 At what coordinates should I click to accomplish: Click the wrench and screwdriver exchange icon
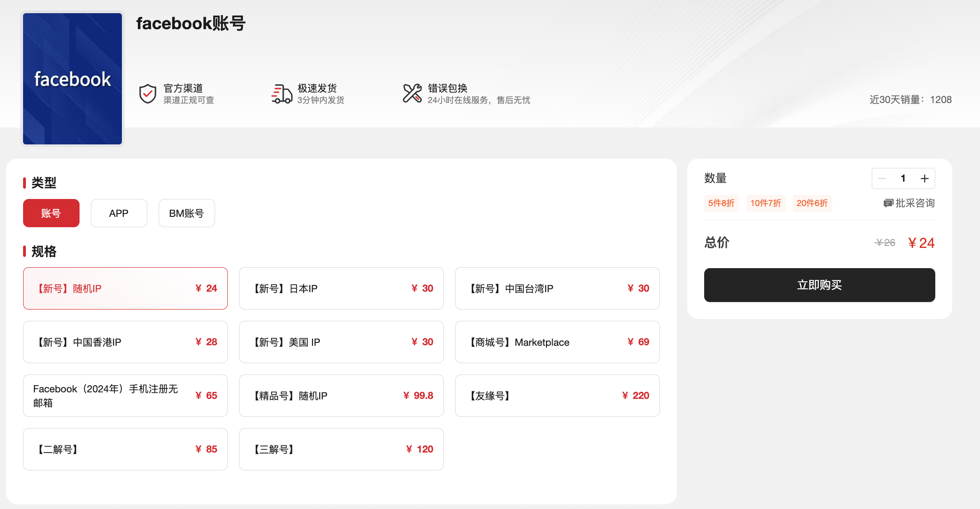[412, 93]
